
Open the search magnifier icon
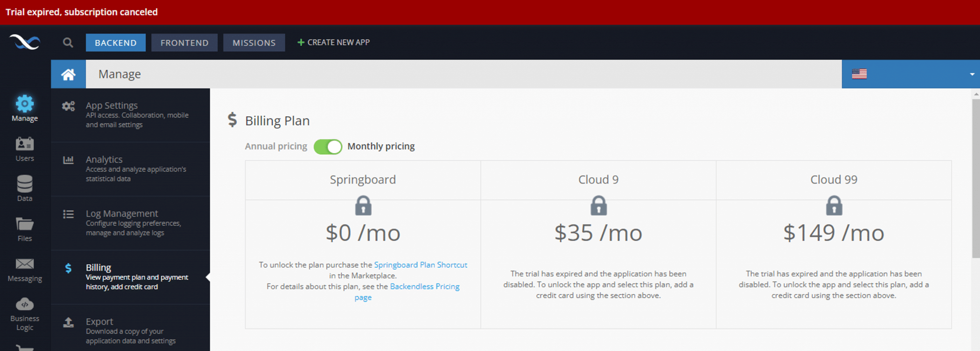tap(68, 43)
